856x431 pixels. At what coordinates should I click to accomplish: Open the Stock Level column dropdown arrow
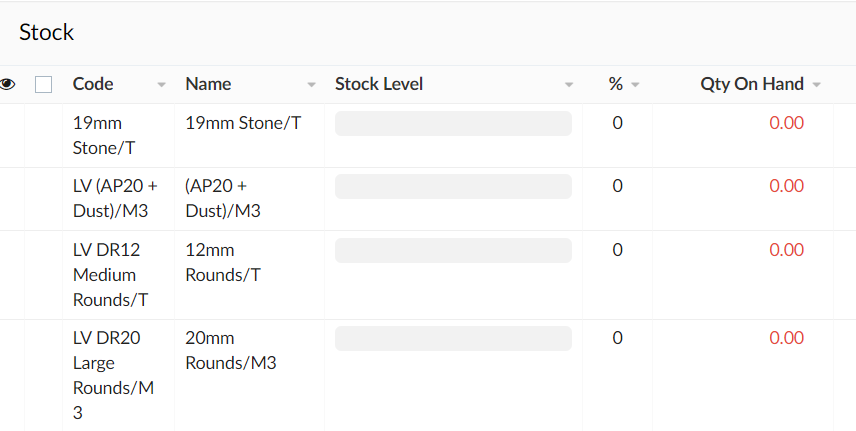click(x=569, y=85)
